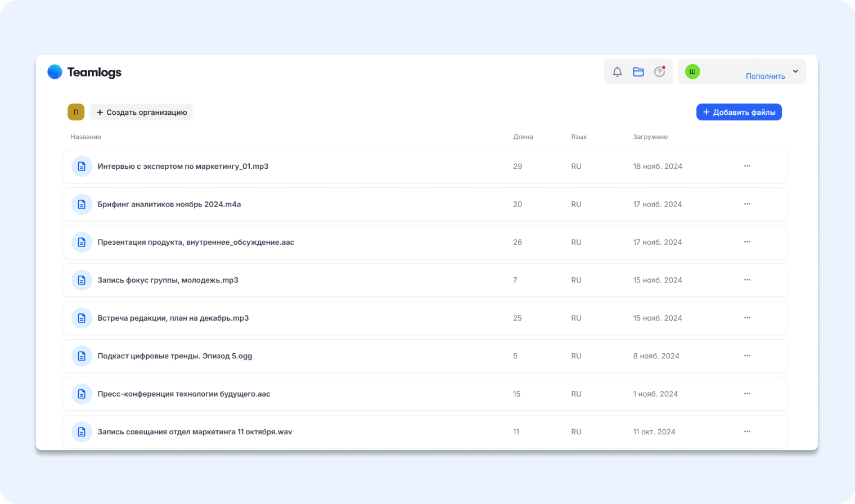Click the Teamlogs logo icon
The image size is (855, 504).
click(55, 72)
